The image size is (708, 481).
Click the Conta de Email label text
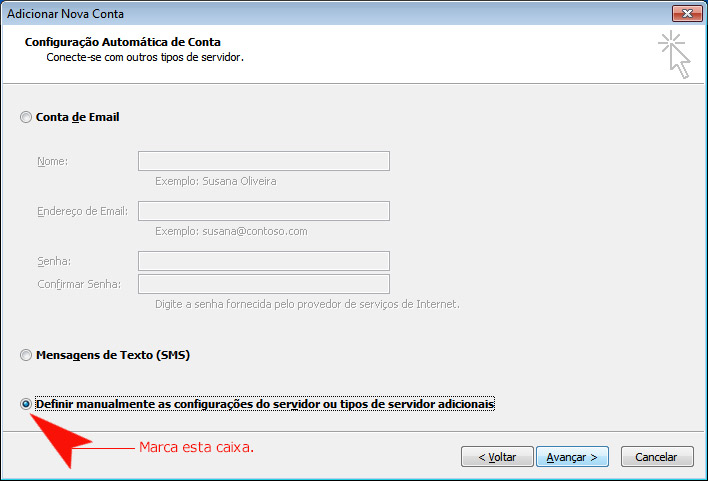tap(78, 117)
